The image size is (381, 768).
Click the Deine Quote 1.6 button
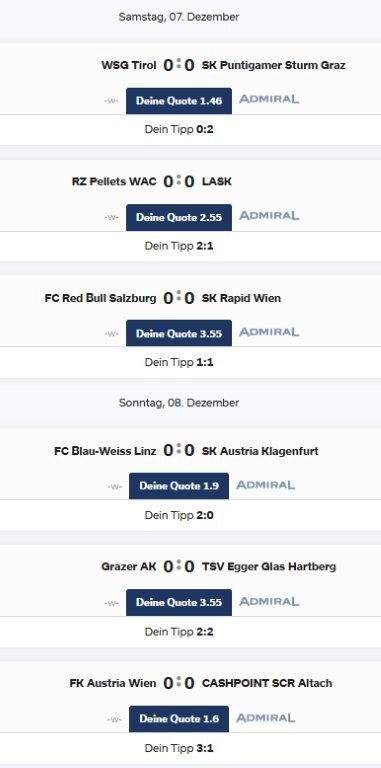(179, 719)
